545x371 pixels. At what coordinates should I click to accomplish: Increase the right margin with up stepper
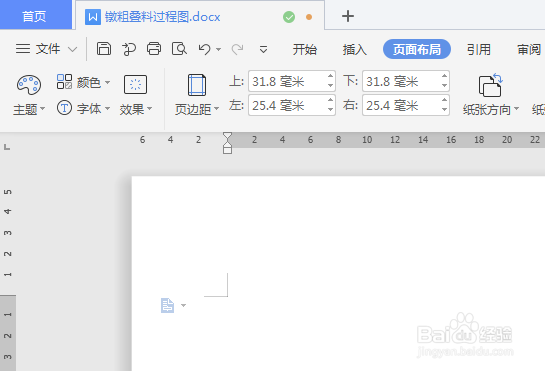445,100
